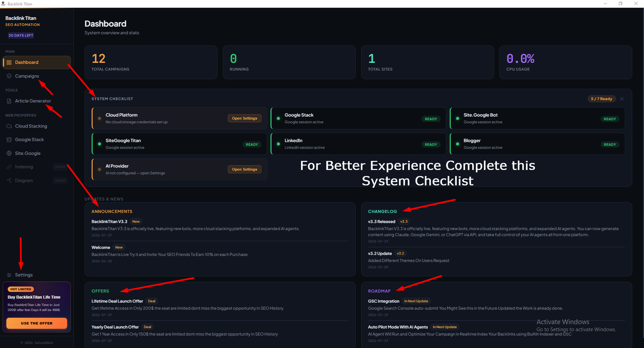Click the Dashboard grid icon in sidebar
Image resolution: width=644 pixels, height=348 pixels.
9,62
